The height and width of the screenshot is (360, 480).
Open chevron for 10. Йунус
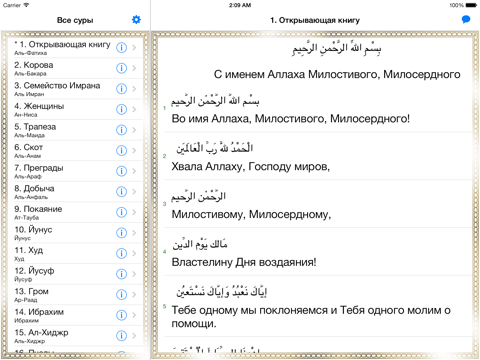[x=134, y=233]
